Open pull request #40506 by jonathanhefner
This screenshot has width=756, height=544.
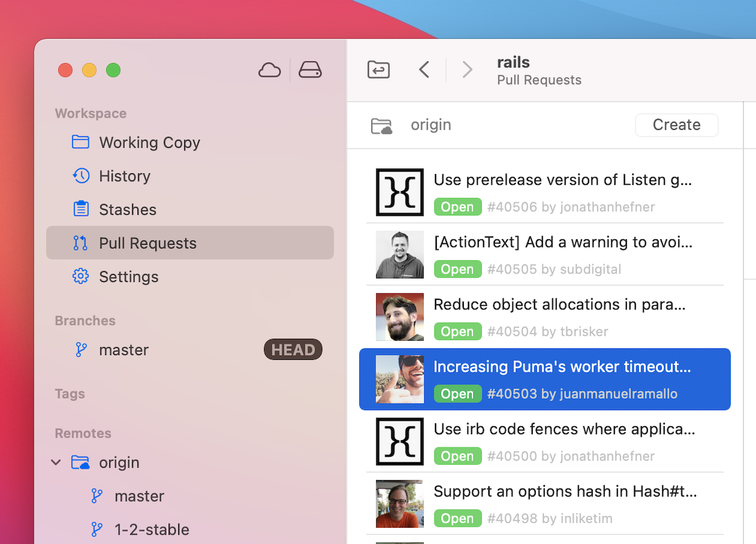[x=562, y=192]
